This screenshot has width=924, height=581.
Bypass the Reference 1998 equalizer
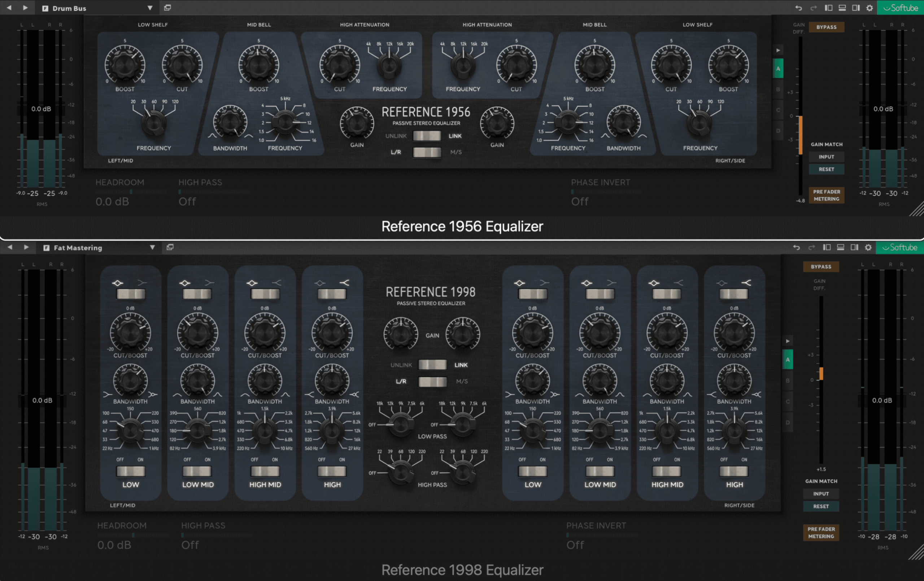821,267
